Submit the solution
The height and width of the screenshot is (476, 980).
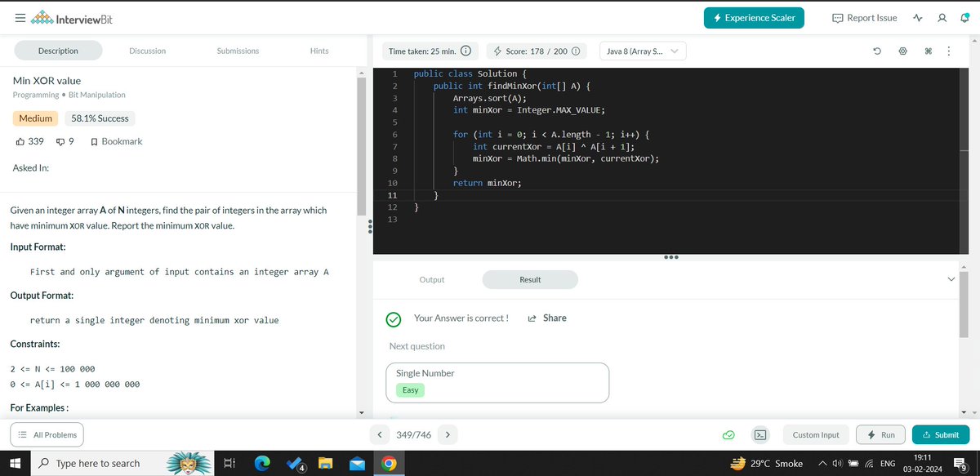pyautogui.click(x=941, y=435)
